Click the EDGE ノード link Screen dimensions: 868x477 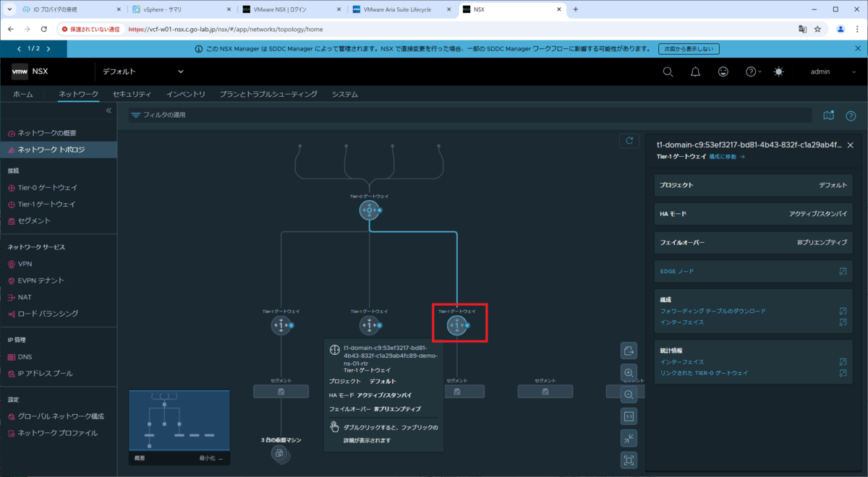(x=677, y=271)
